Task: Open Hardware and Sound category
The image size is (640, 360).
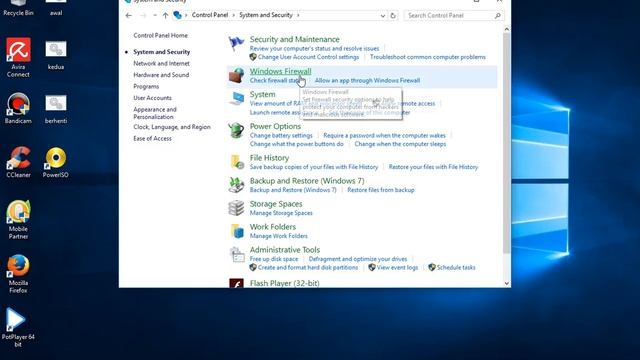Action: pos(161,75)
